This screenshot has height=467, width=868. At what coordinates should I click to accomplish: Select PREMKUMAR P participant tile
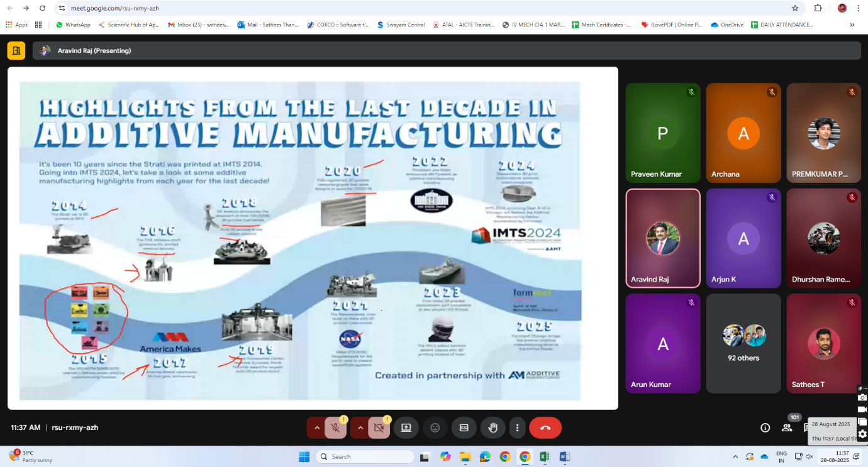(823, 133)
